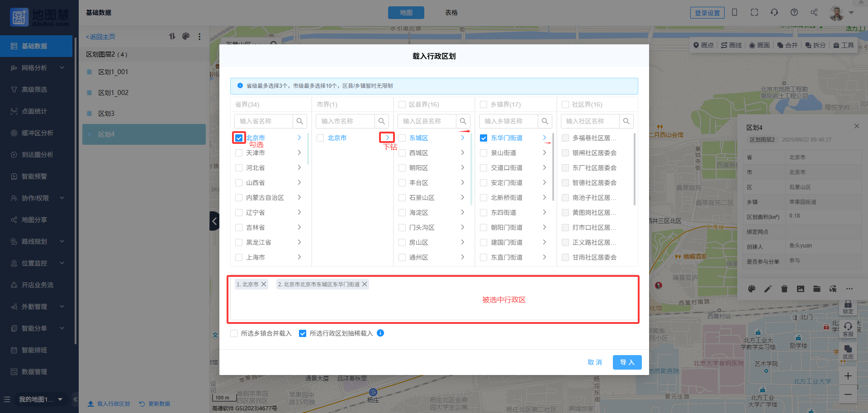Expand 天津市 to drill down

(x=299, y=153)
